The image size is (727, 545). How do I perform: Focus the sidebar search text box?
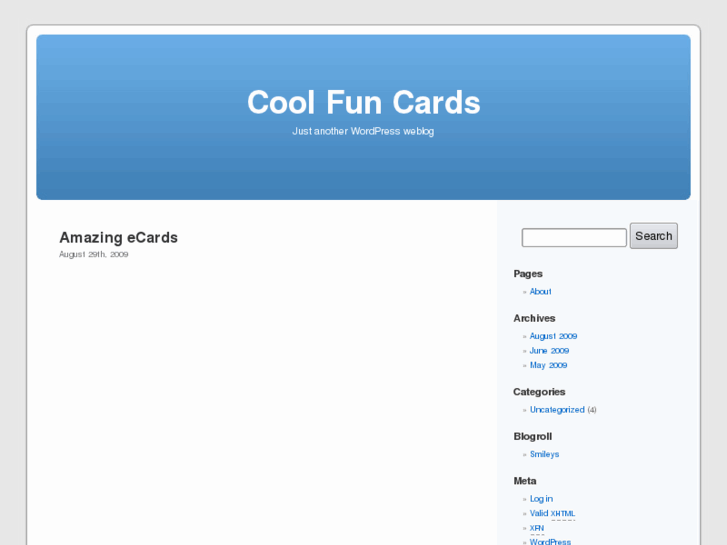(x=574, y=237)
